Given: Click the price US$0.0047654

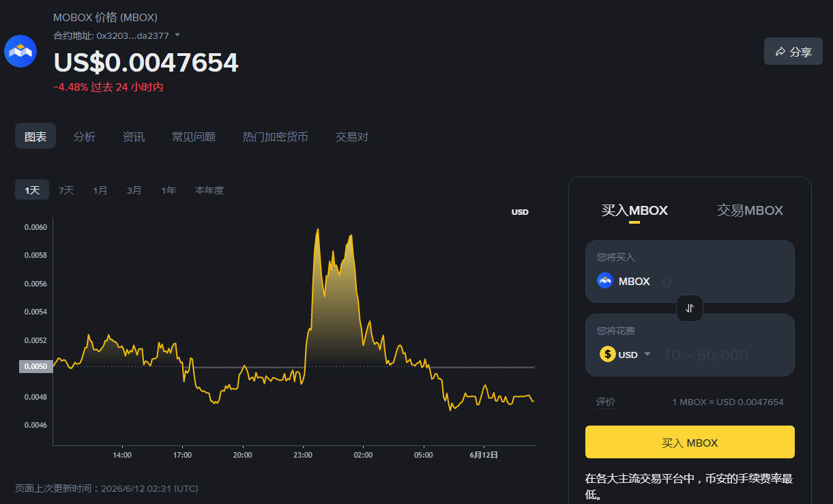Looking at the screenshot, I should tap(146, 62).
